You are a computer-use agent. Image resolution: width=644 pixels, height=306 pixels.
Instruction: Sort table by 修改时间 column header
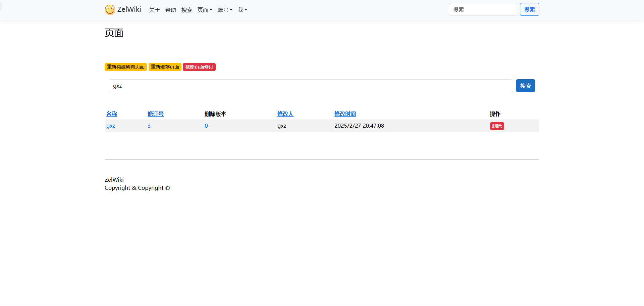[345, 114]
